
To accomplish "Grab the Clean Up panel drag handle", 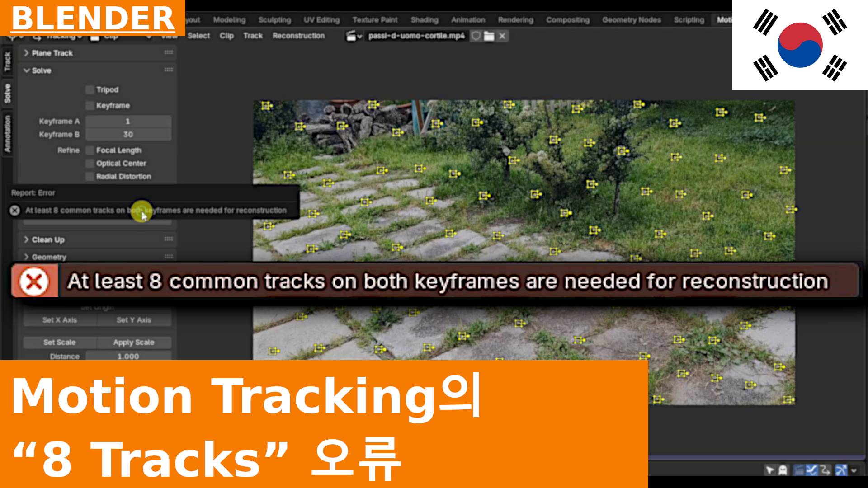I will pyautogui.click(x=169, y=239).
